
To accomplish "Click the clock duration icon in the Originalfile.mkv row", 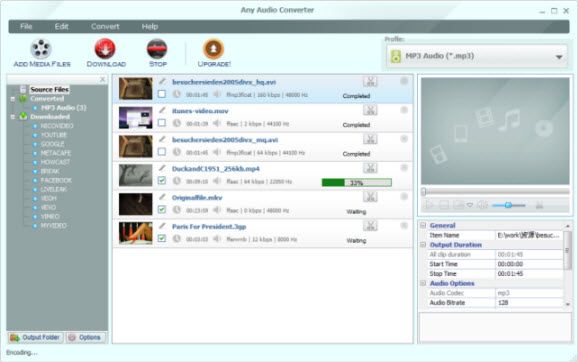I will [x=177, y=210].
